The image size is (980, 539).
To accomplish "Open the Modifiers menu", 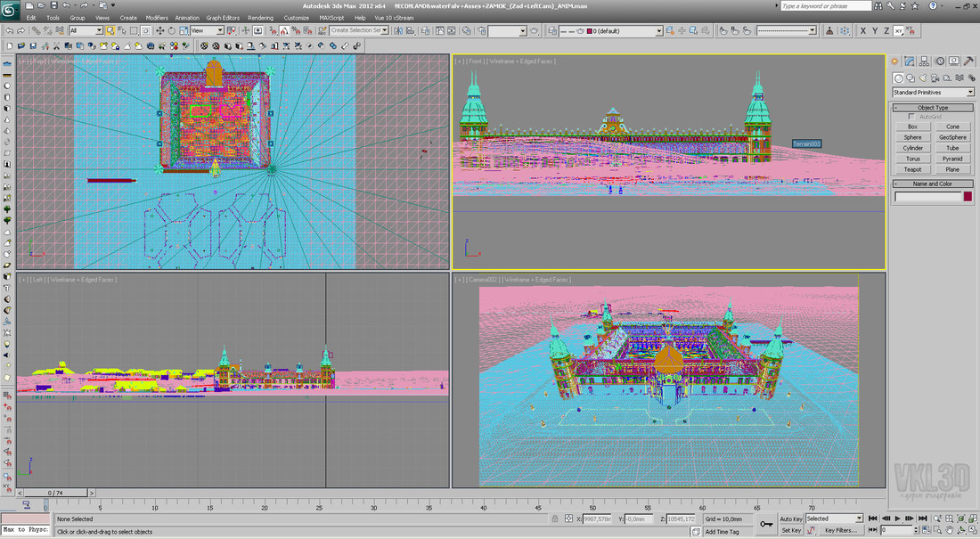I will coord(157,18).
